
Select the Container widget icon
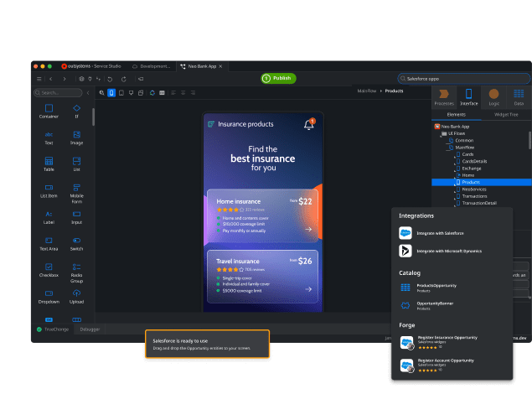49,108
